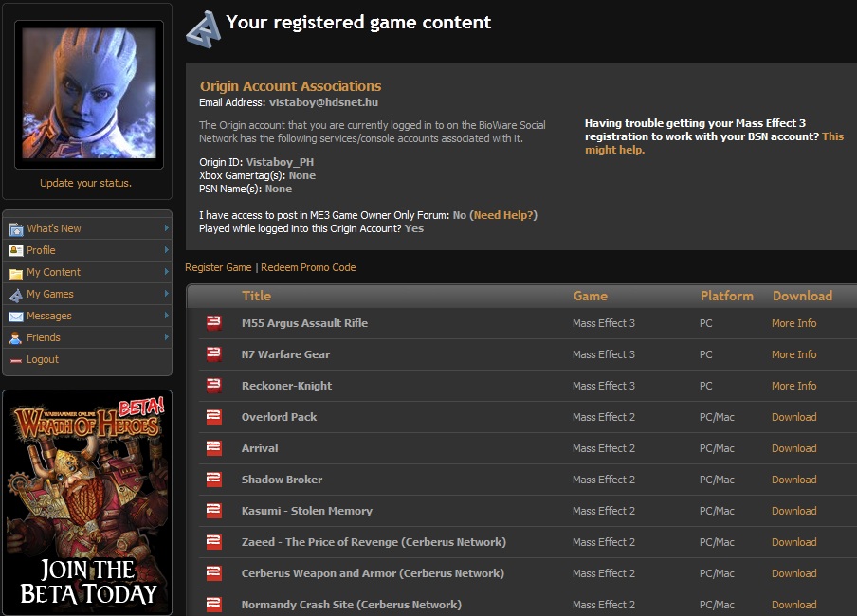Click Mass Effect 2 icon for Normandy Crash Site

[x=213, y=604]
